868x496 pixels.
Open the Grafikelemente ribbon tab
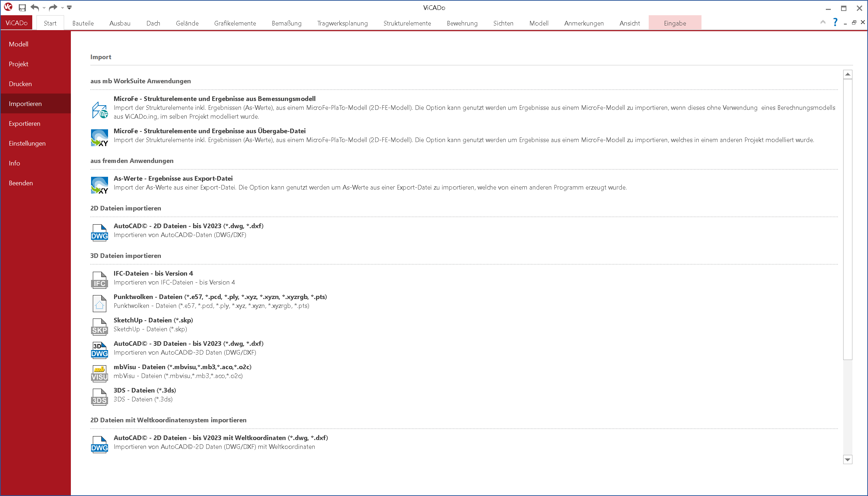235,23
